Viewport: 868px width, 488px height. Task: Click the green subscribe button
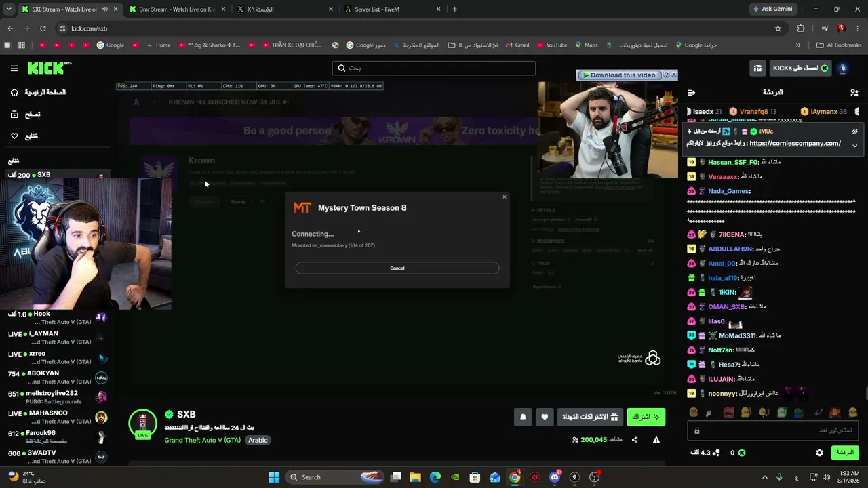[x=646, y=418]
